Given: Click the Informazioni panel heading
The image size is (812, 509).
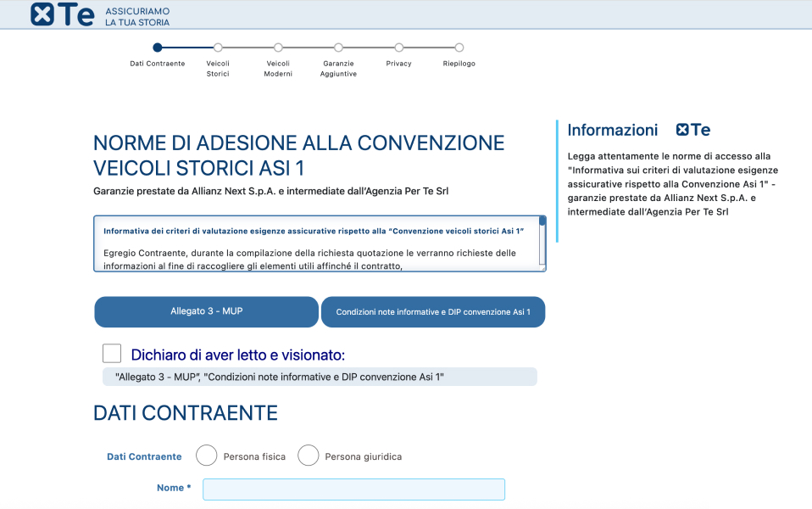Looking at the screenshot, I should point(612,130).
